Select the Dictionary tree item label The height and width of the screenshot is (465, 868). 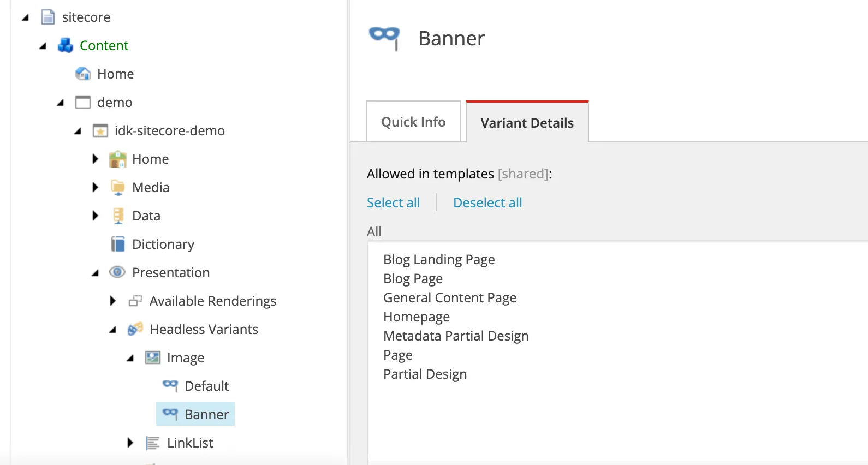(163, 244)
